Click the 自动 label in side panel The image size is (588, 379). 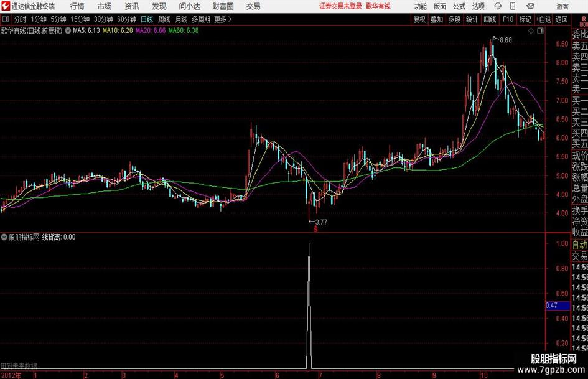(x=580, y=245)
